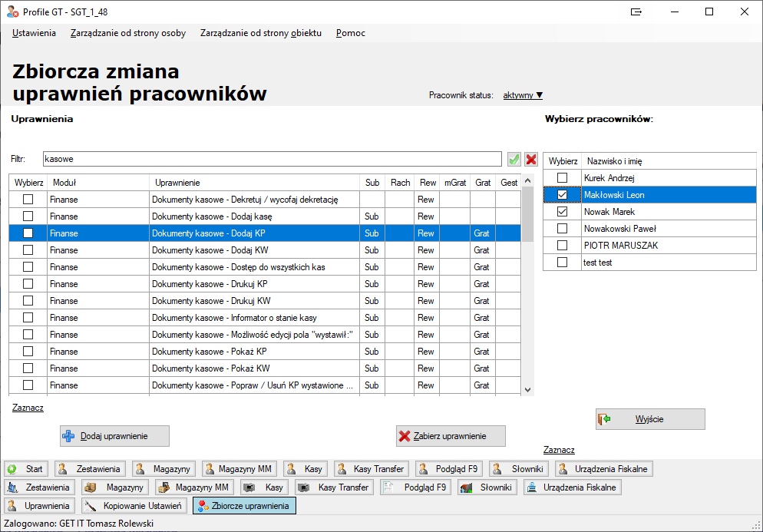Click the Dodaj uprawnienie button

click(115, 436)
